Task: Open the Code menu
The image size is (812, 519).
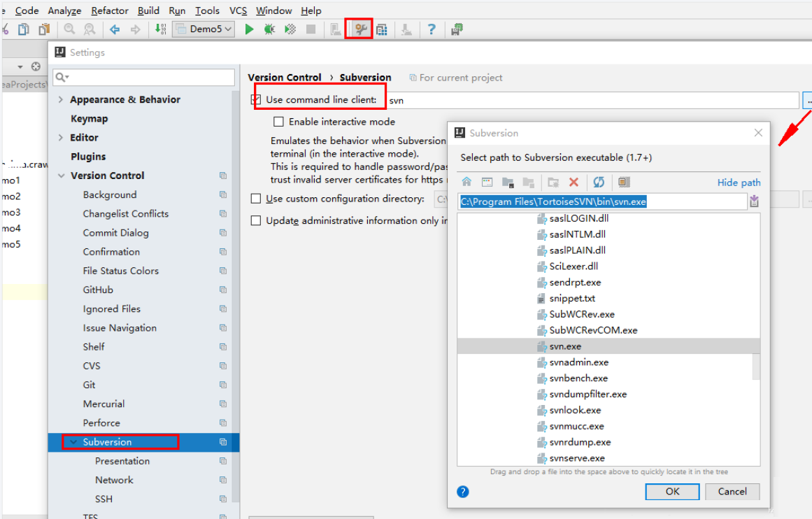Action: (27, 10)
